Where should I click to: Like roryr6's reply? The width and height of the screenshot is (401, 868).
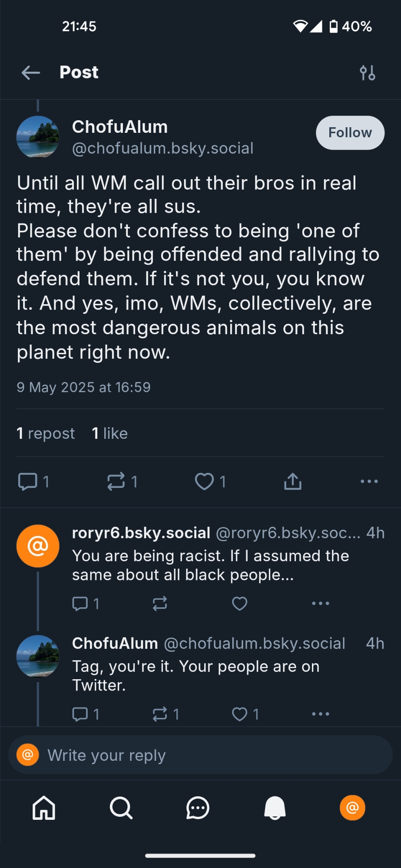coord(239,603)
